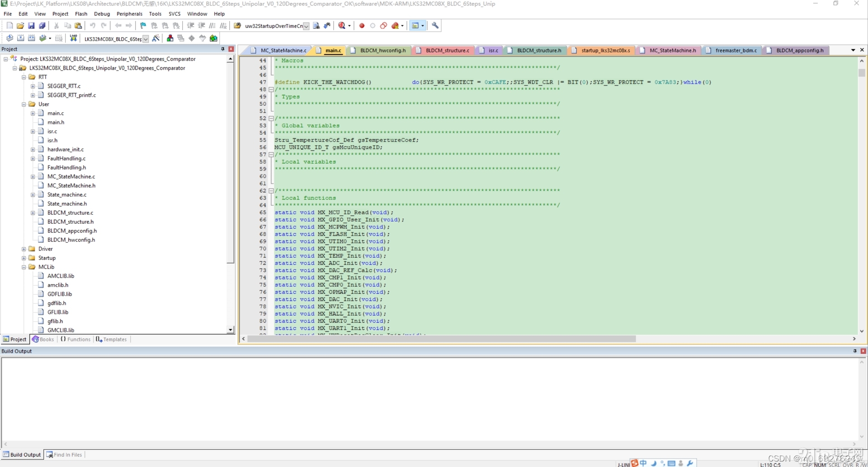Translate current file icon
The width and height of the screenshot is (868, 467).
pyautogui.click(x=9, y=38)
